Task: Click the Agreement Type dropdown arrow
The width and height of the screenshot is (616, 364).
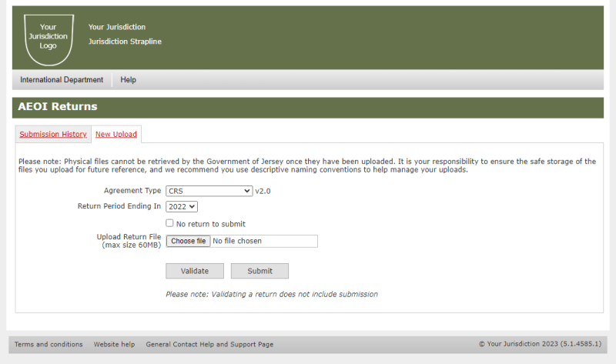Action: [x=246, y=191]
